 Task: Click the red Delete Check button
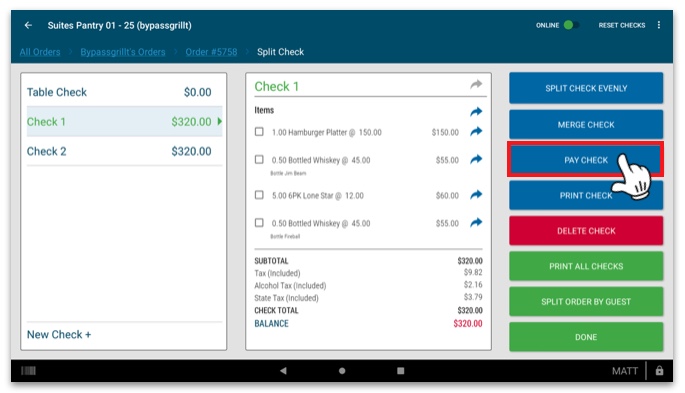586,231
